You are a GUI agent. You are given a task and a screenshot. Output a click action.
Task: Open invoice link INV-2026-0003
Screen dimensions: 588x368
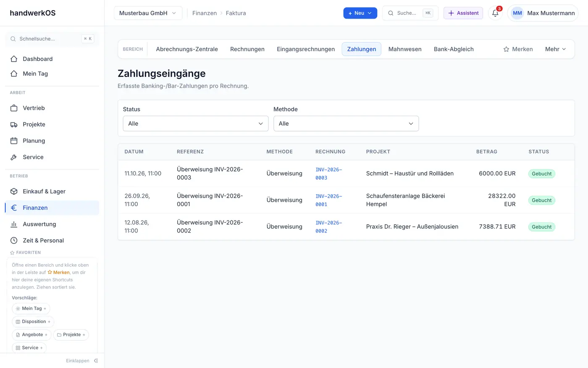click(x=329, y=174)
